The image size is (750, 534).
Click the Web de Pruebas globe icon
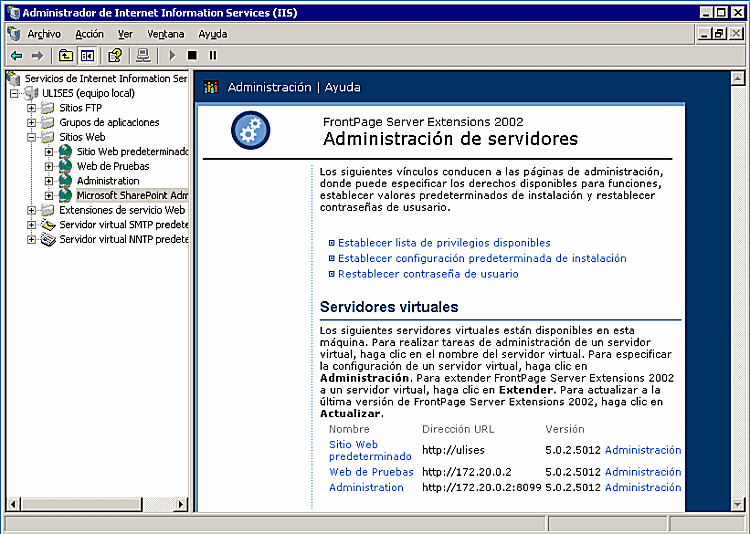pyautogui.click(x=65, y=167)
